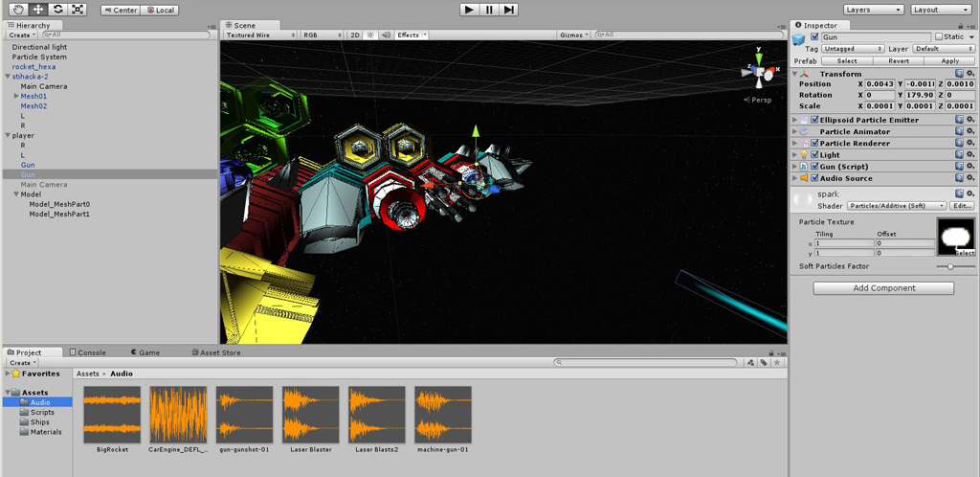Open Ellipsoid Particle Emitter gear menu

click(x=970, y=120)
